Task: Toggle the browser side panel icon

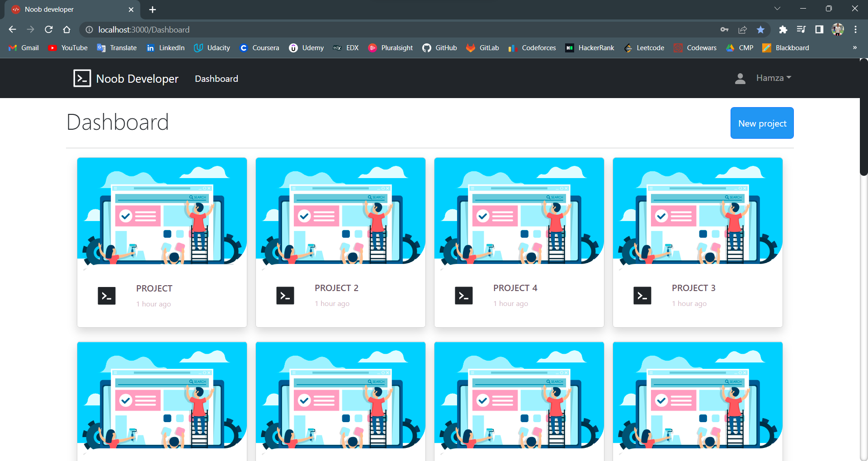Action: 819,29
